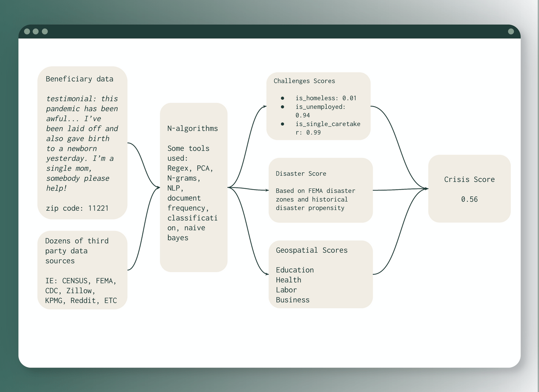Screen dimensions: 539x392
Task: Click the Disaster Score heading
Action: 301,173
